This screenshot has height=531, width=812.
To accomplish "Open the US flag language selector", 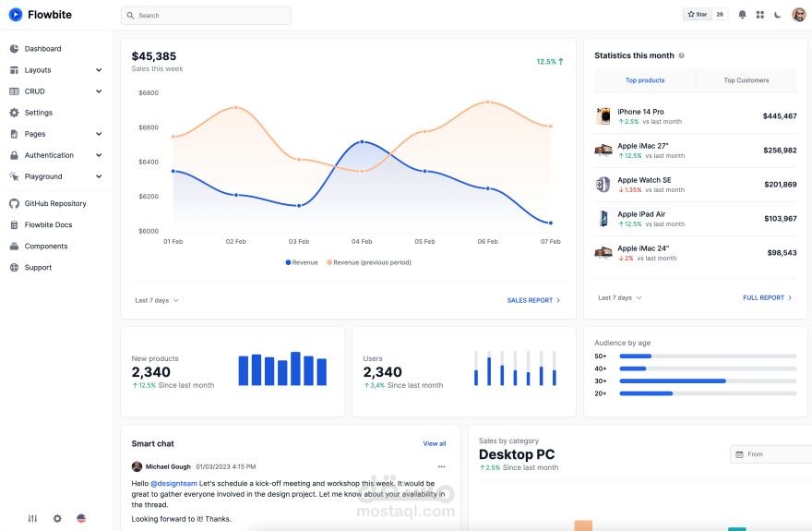I will 81,518.
